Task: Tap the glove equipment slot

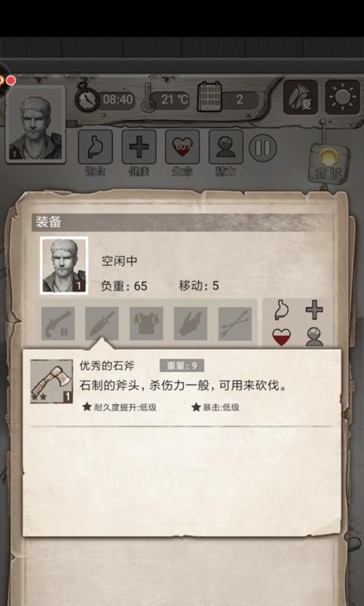Action: pos(191,323)
